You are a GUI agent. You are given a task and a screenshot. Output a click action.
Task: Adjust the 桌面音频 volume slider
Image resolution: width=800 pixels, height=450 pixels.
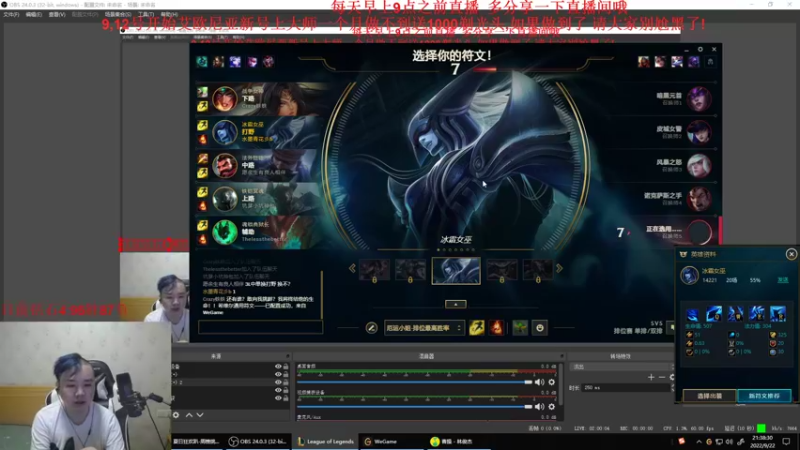pos(414,382)
